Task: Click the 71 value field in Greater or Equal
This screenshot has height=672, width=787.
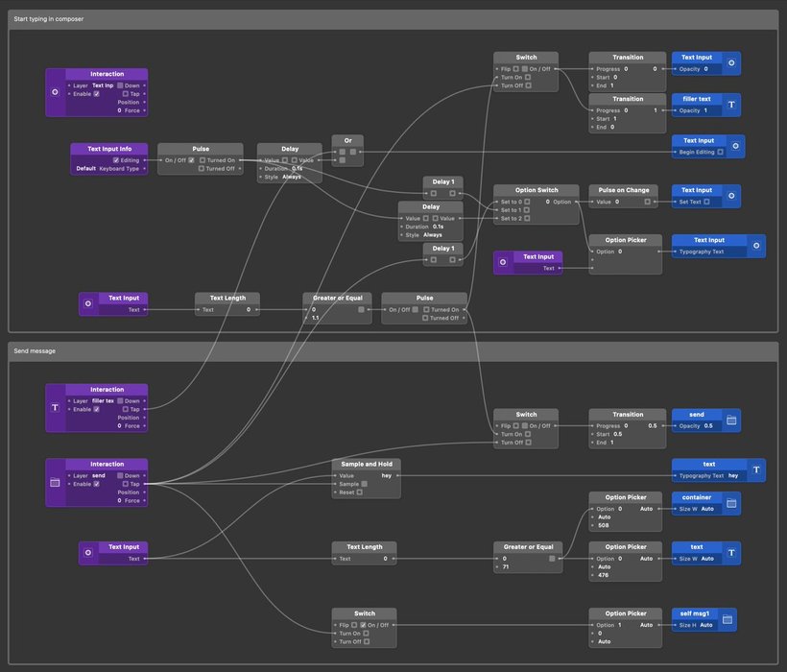Action: point(506,566)
